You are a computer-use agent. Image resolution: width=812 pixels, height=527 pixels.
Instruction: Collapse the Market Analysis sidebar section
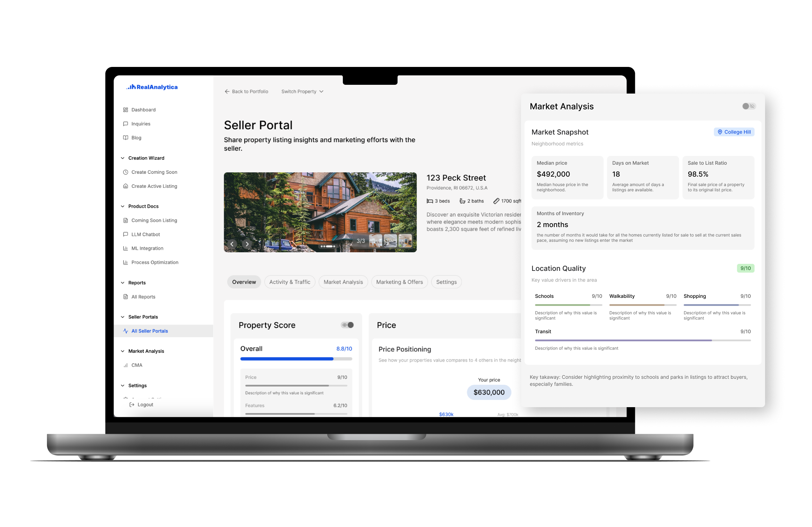123,351
